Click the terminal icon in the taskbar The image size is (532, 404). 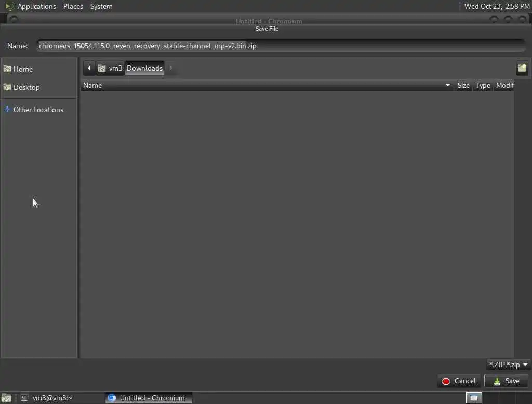pos(24,398)
